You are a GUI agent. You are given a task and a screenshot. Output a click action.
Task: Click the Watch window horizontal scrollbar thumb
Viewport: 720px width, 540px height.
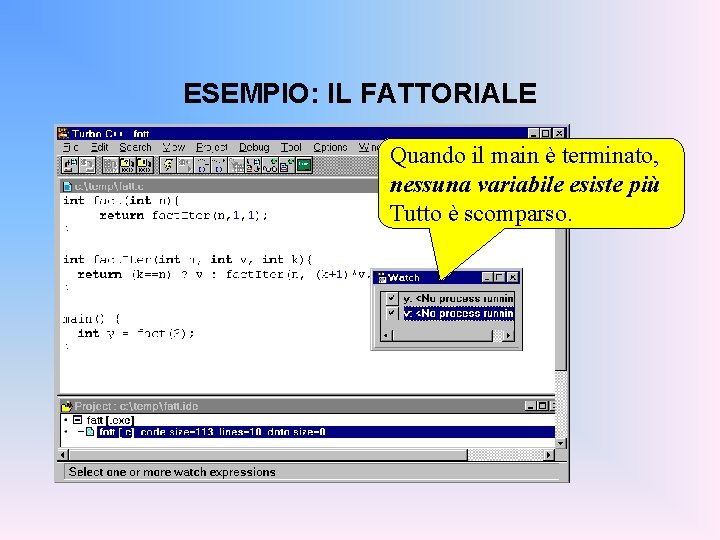coord(442,336)
